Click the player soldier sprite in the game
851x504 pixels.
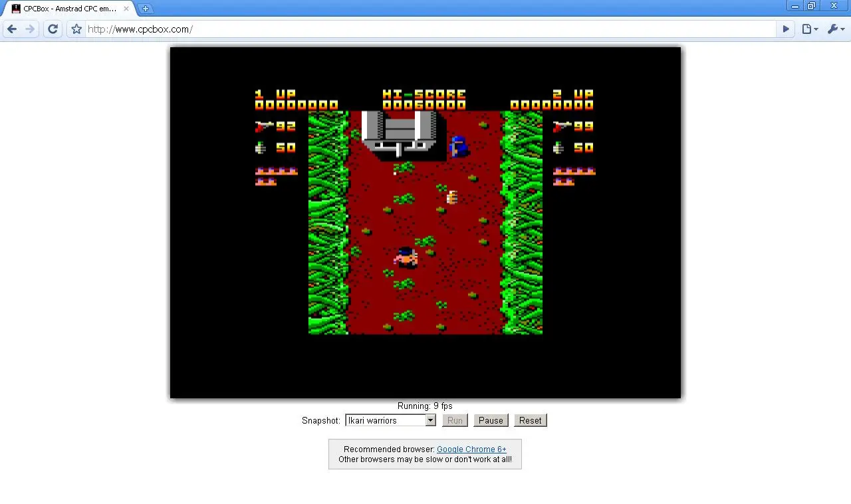(405, 257)
